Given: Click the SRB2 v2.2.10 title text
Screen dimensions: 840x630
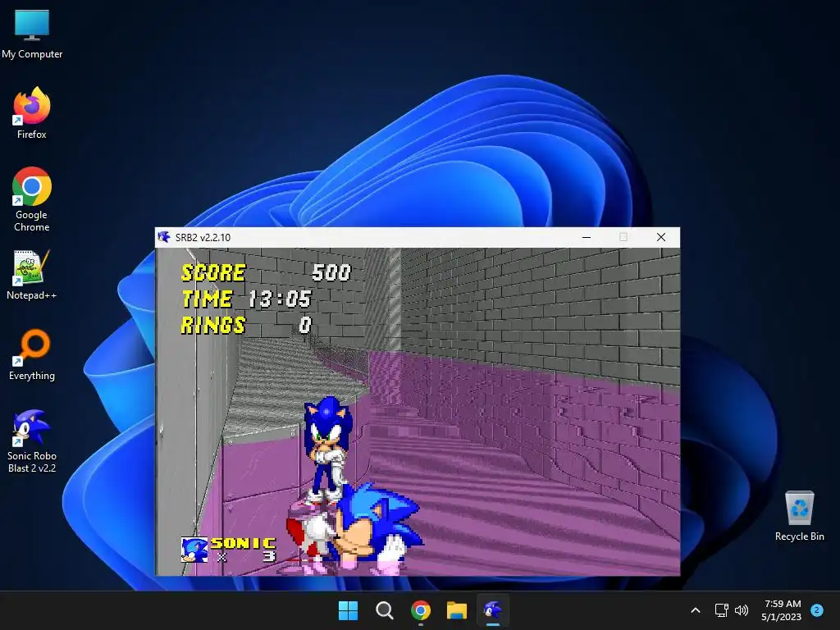Looking at the screenshot, I should pos(203,237).
